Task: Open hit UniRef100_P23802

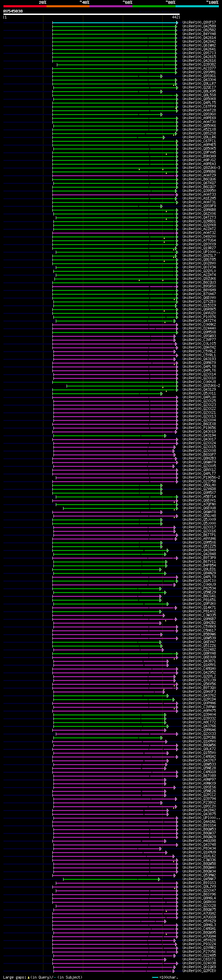Action: coord(199,803)
